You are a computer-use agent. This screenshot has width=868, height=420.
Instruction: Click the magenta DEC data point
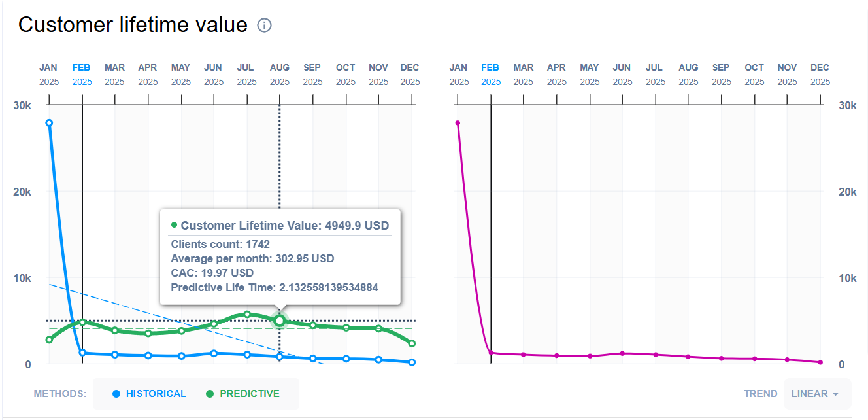(820, 362)
